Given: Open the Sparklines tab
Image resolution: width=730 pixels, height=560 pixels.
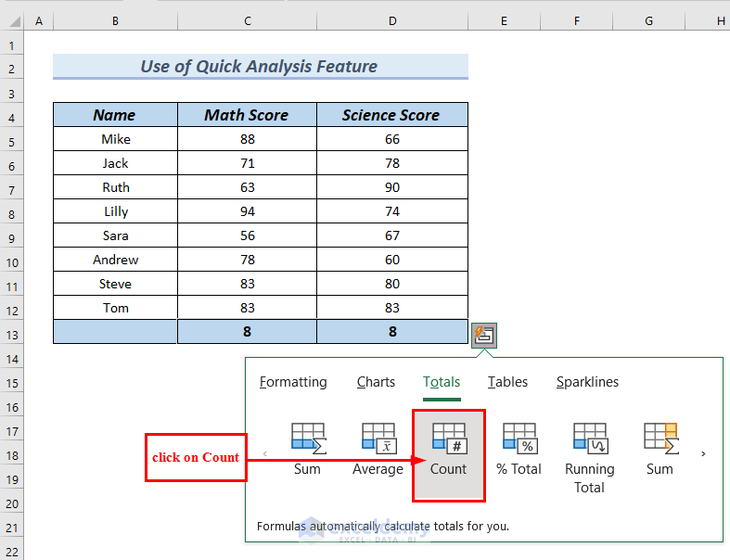Looking at the screenshot, I should click(x=587, y=382).
